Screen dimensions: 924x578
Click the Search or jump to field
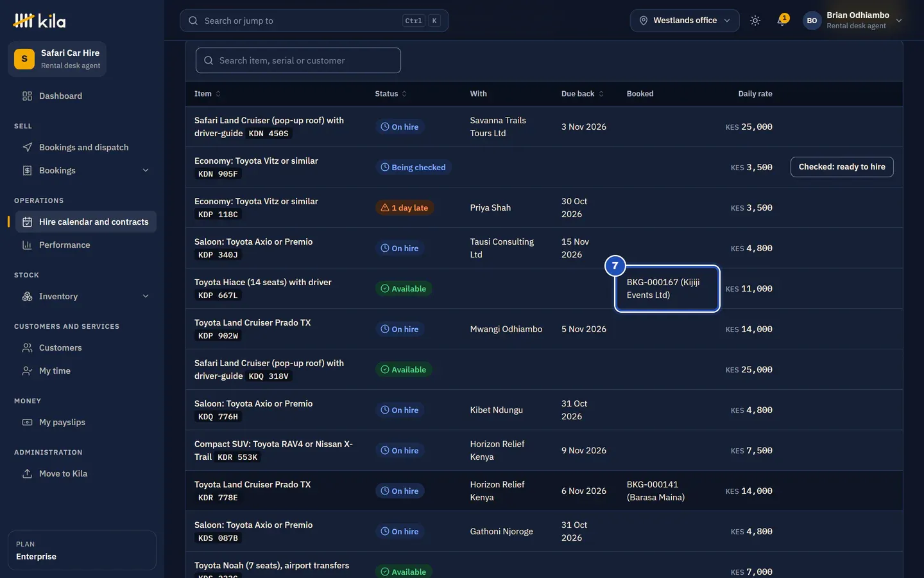coord(314,21)
